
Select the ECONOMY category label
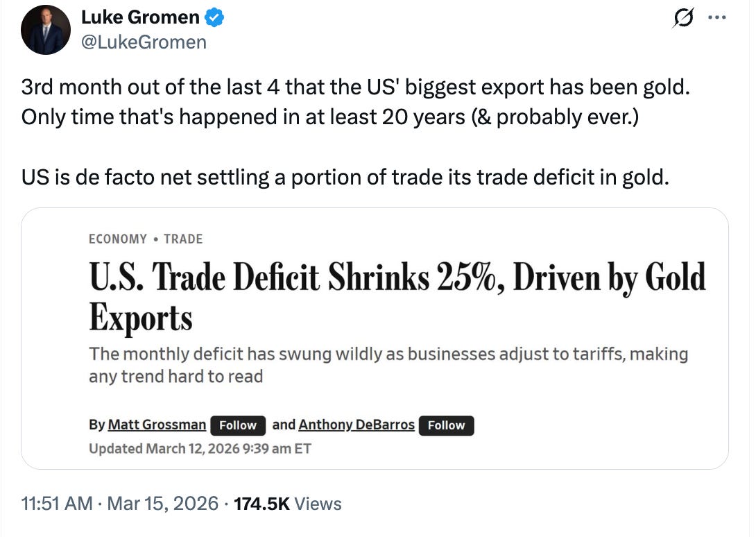point(118,239)
